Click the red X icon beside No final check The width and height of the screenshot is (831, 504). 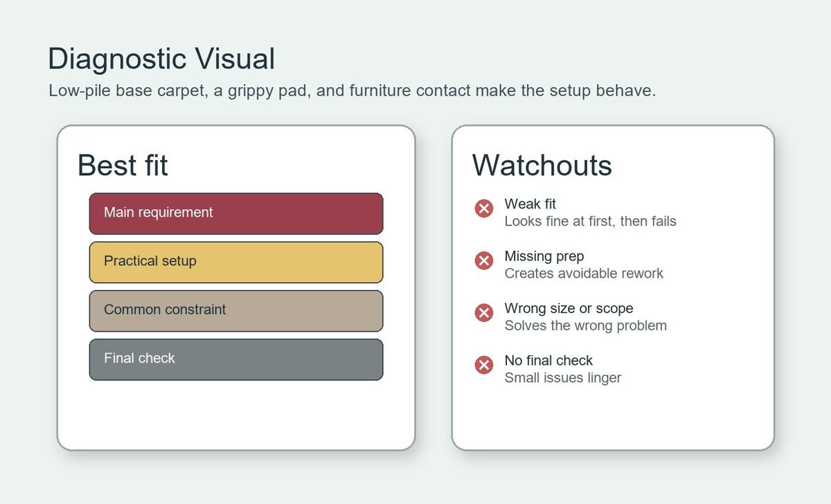(x=483, y=365)
